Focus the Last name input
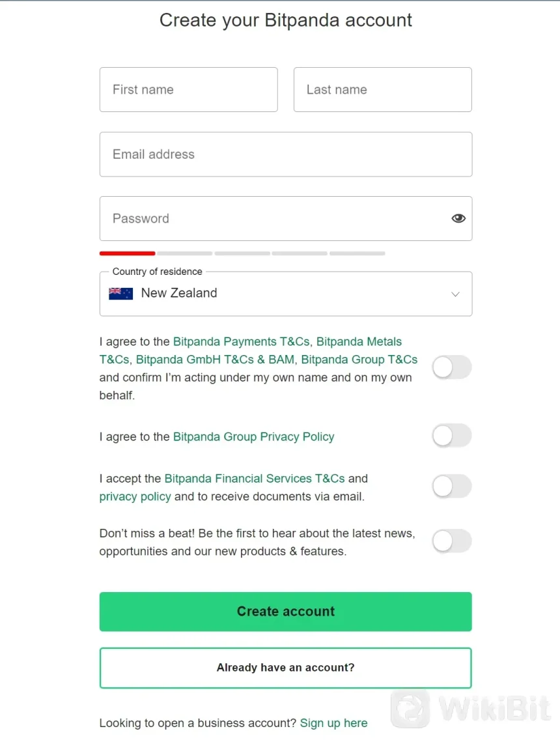The image size is (560, 740). (x=382, y=90)
